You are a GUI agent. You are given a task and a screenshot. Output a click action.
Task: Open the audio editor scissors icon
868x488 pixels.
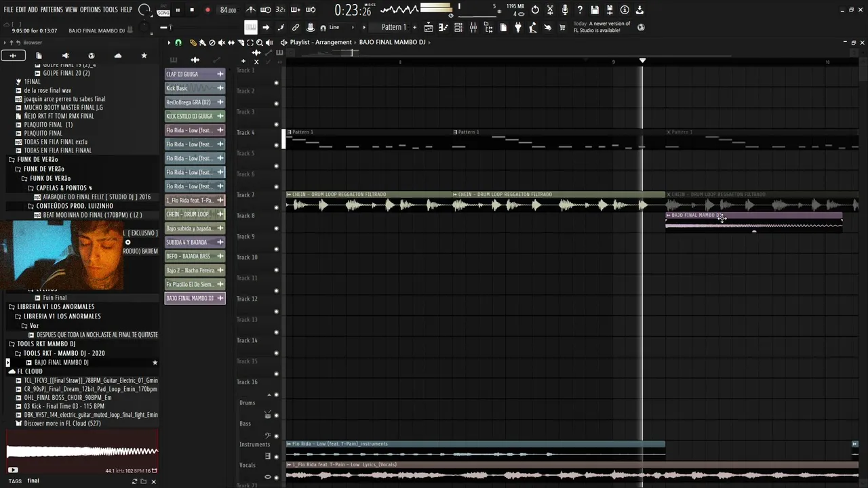(x=550, y=10)
